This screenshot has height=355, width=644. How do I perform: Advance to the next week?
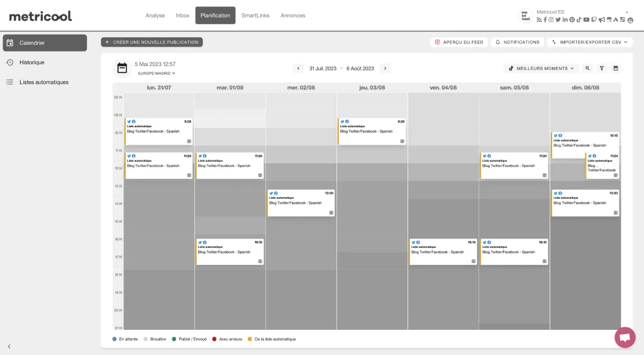385,68
